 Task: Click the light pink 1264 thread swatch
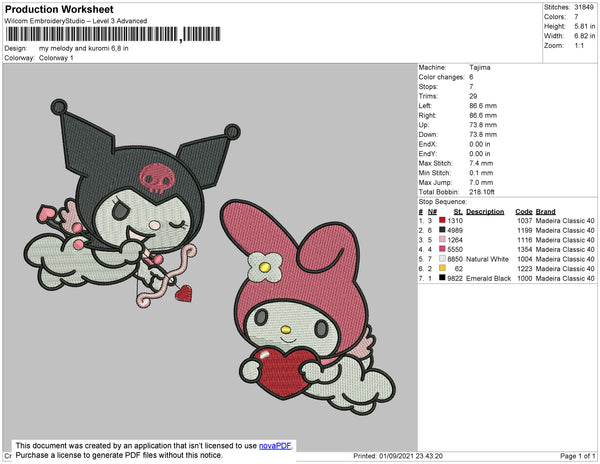click(x=442, y=239)
